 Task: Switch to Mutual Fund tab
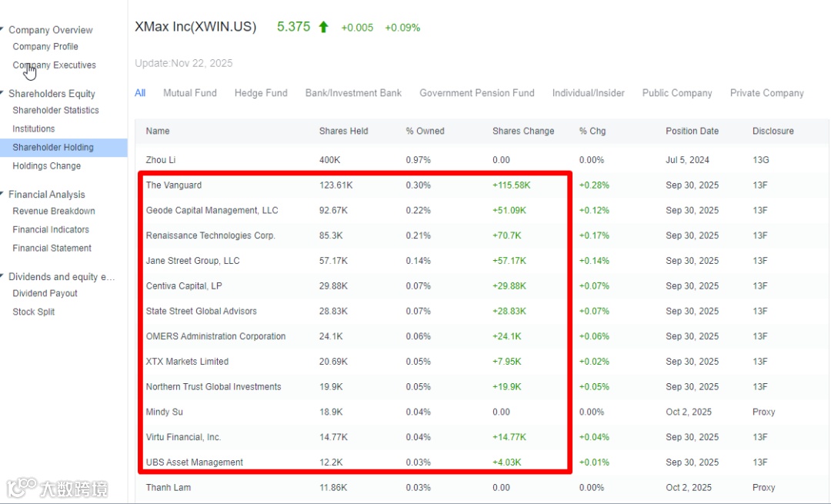(190, 93)
